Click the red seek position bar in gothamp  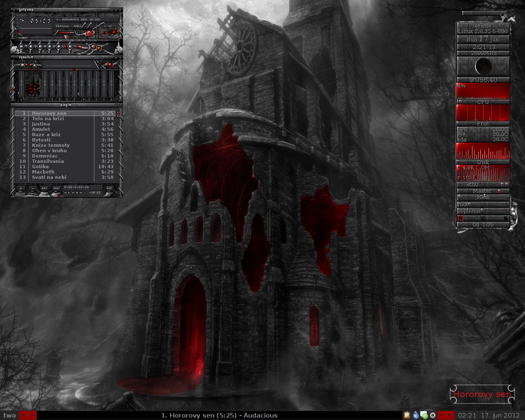(x=68, y=32)
